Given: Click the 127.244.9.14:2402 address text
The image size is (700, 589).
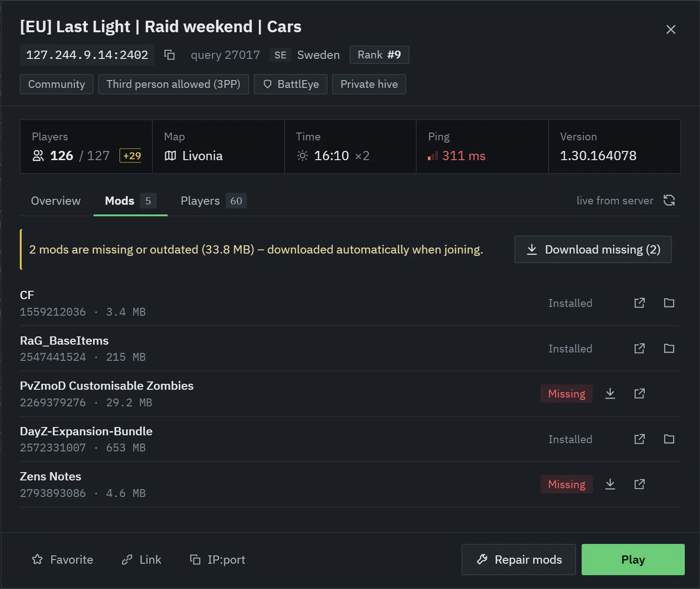Looking at the screenshot, I should pos(87,55).
